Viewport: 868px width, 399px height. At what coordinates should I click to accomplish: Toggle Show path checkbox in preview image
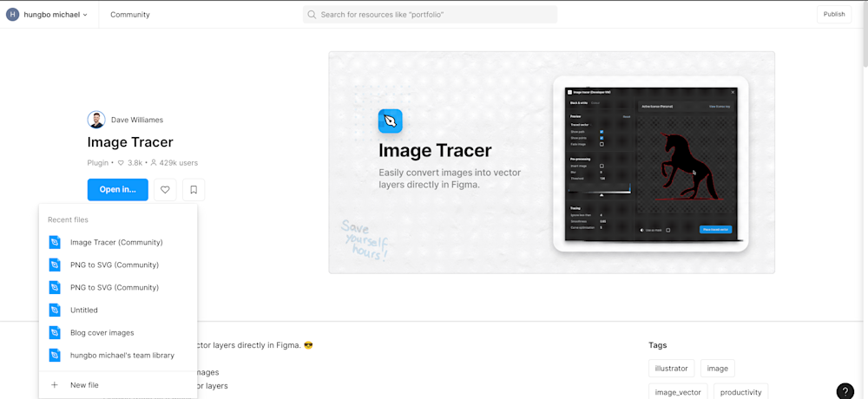602,132
